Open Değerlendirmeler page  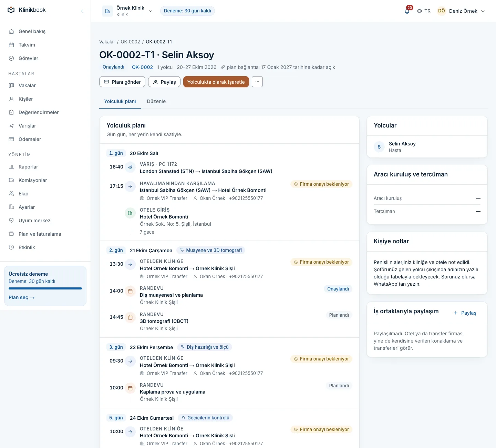pyautogui.click(x=45, y=112)
